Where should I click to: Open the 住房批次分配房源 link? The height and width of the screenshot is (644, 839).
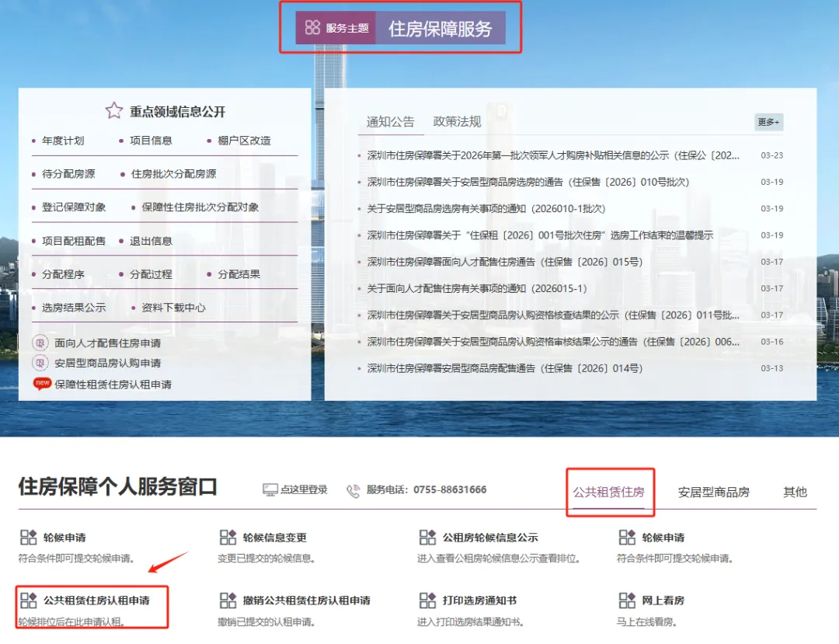(174, 174)
